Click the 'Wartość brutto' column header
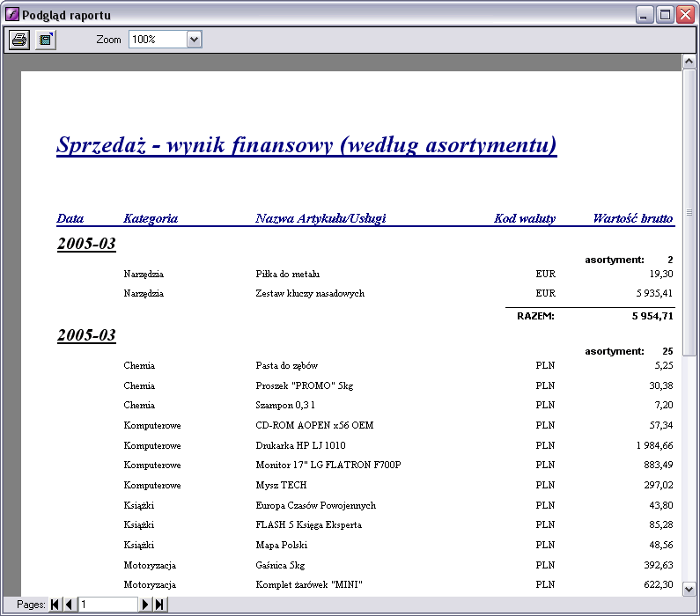 point(632,218)
